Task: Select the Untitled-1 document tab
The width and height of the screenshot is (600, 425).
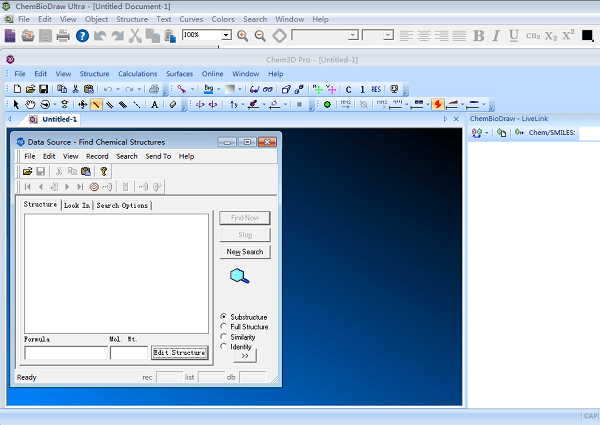Action: 54,119
